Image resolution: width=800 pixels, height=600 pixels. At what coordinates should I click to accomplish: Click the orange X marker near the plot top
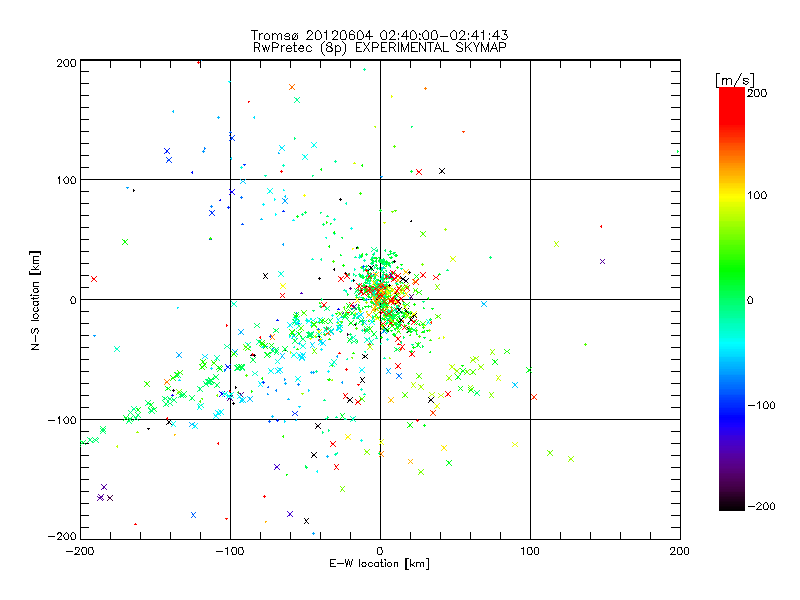tap(292, 87)
